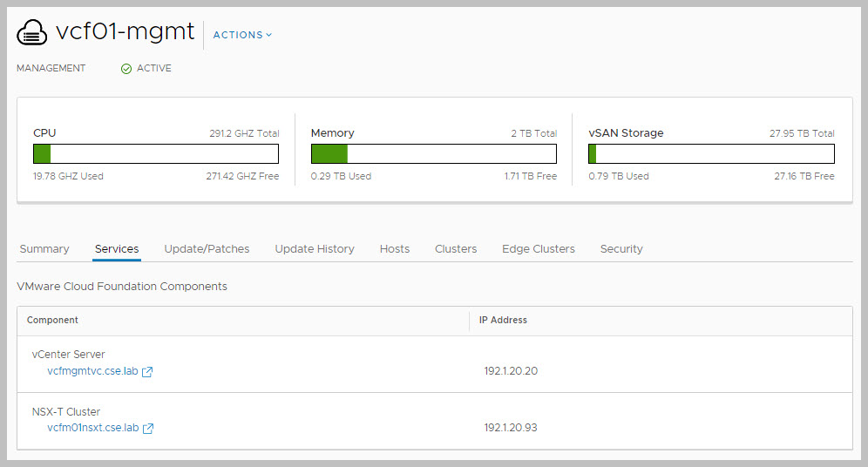Select the Services tab
The width and height of the screenshot is (868, 467).
[x=117, y=249]
